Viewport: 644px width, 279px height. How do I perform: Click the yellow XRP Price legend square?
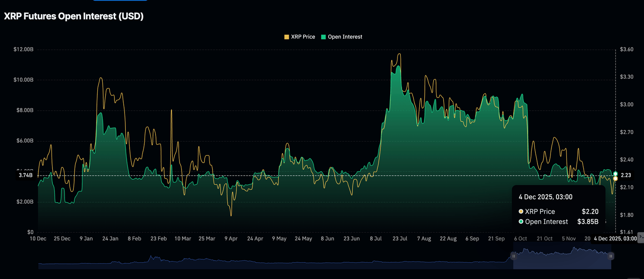click(x=287, y=37)
